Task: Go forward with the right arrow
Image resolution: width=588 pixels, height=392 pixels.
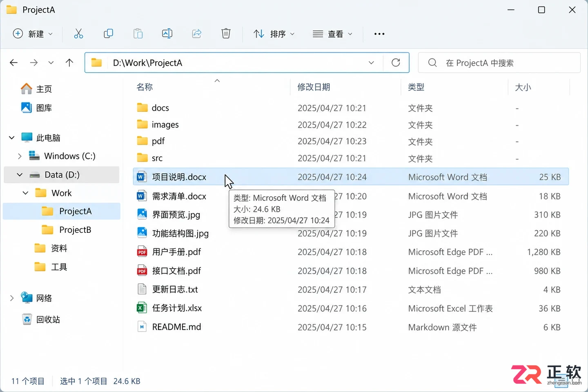Action: (x=34, y=62)
